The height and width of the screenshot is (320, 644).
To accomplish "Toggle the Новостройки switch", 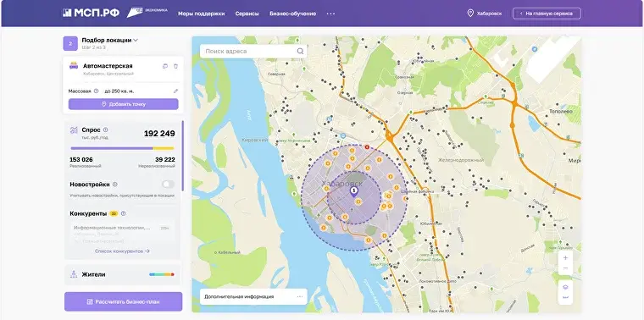I will pos(168,185).
